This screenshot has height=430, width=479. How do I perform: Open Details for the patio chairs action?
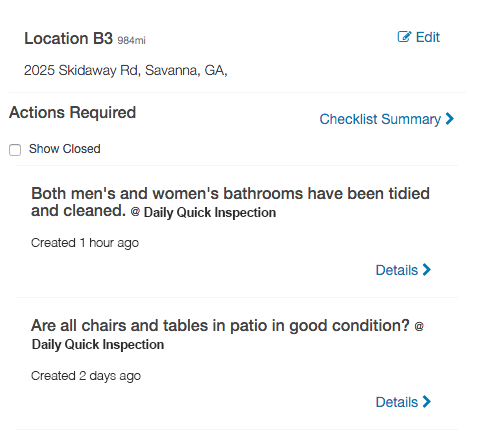[403, 402]
